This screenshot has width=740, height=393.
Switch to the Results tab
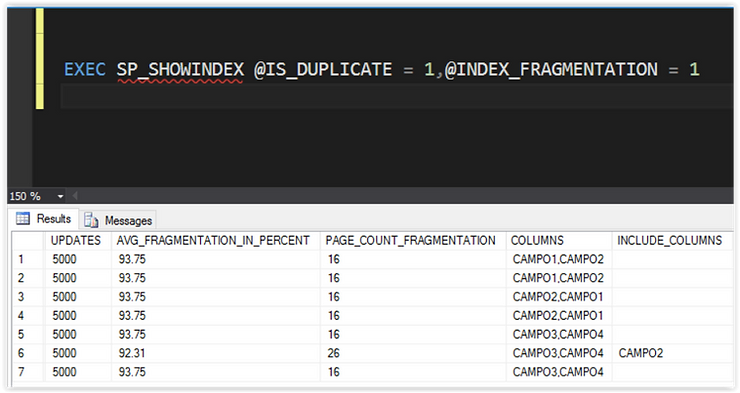pos(43,219)
